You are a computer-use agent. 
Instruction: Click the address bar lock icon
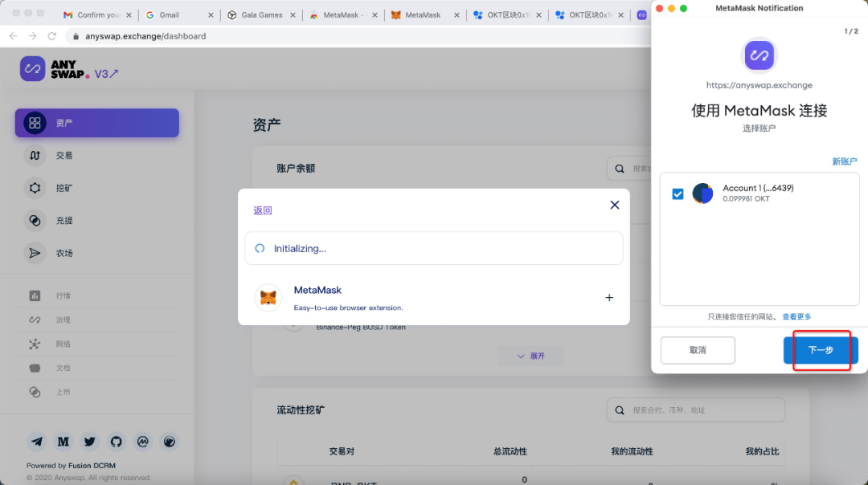(x=76, y=36)
